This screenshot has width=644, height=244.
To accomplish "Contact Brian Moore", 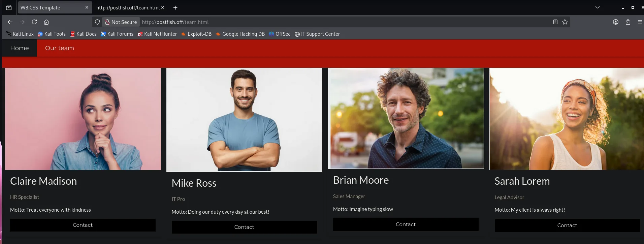I will pos(406,224).
